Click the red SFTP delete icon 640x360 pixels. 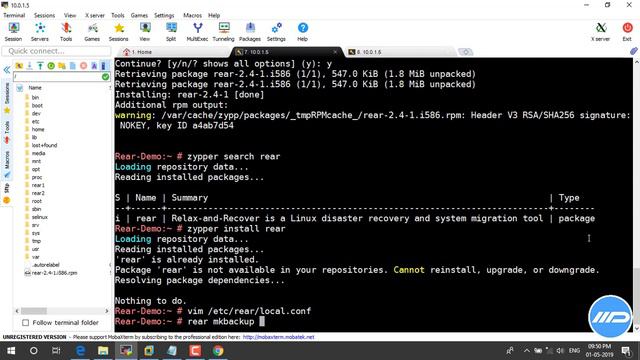point(83,66)
